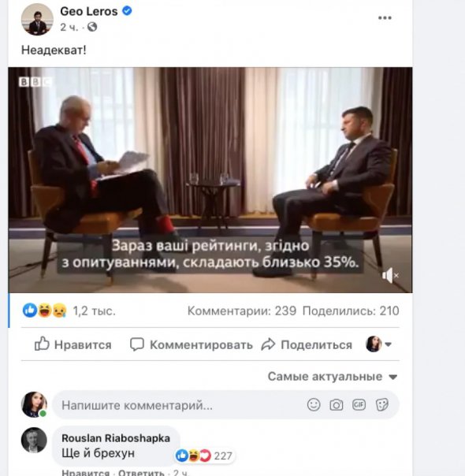
Task: Click Комментировать under the post
Action: click(x=192, y=344)
